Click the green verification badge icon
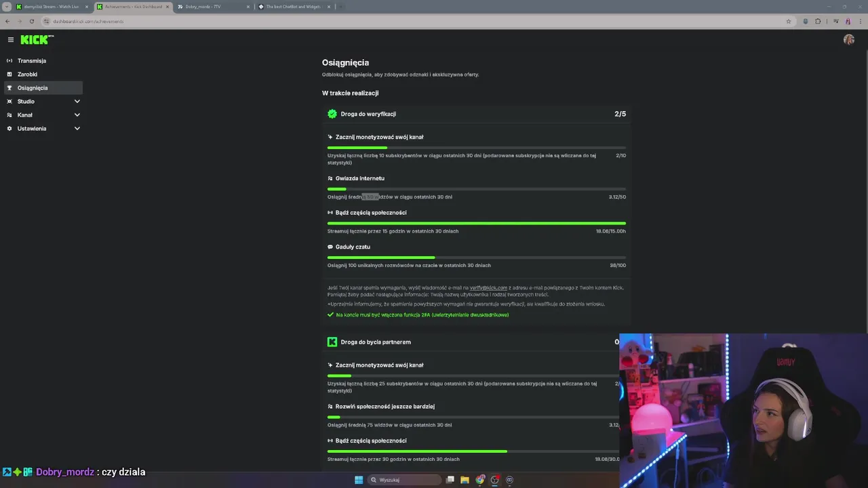 (x=332, y=114)
